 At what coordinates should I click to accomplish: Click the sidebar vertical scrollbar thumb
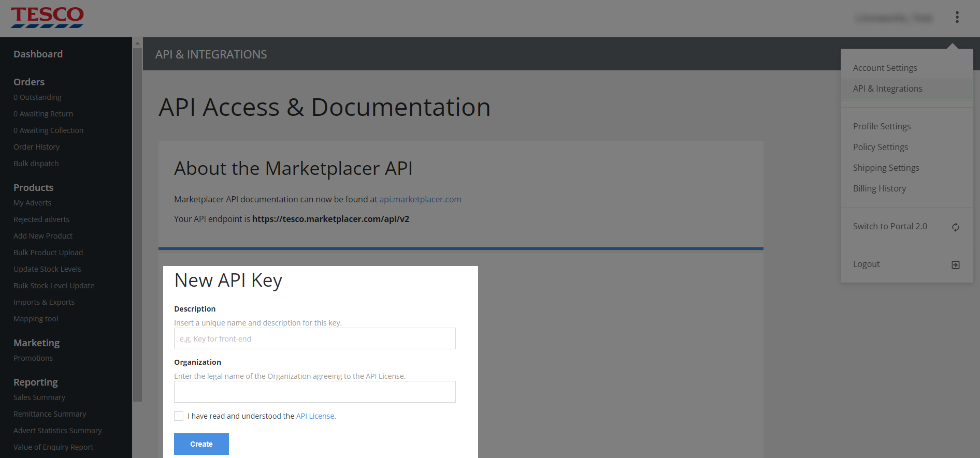coord(137,224)
